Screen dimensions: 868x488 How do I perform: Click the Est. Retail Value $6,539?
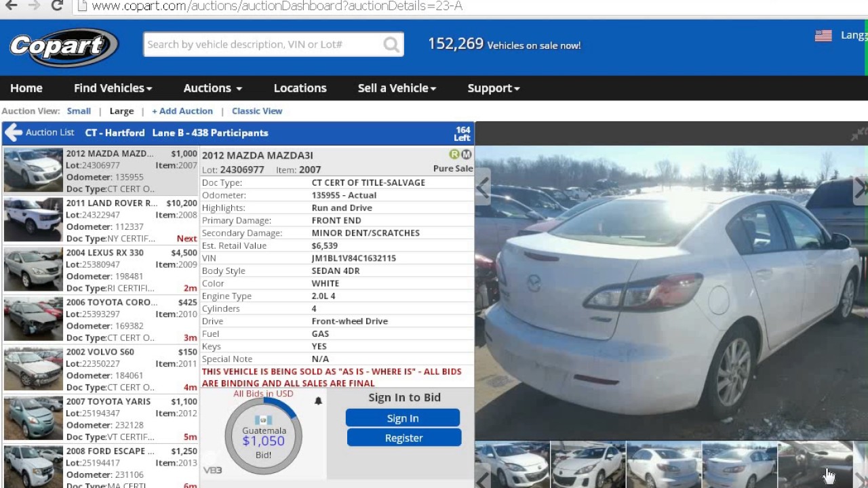(324, 245)
